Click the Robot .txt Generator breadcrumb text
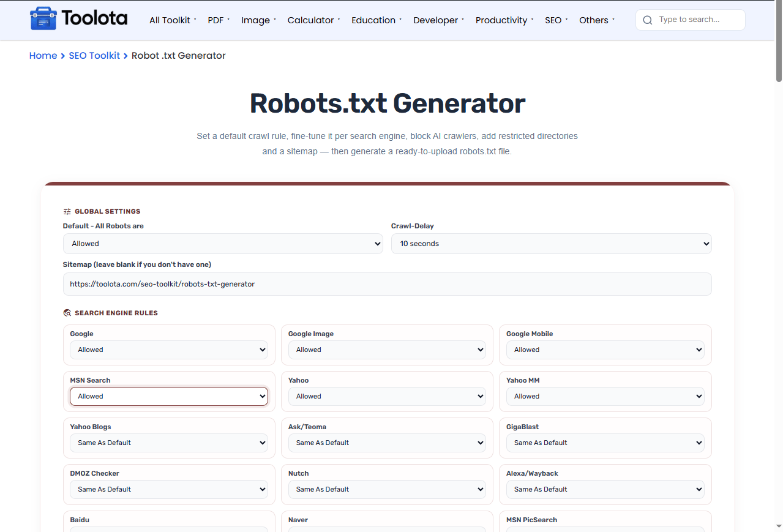Image resolution: width=783 pixels, height=532 pixels. [179, 56]
